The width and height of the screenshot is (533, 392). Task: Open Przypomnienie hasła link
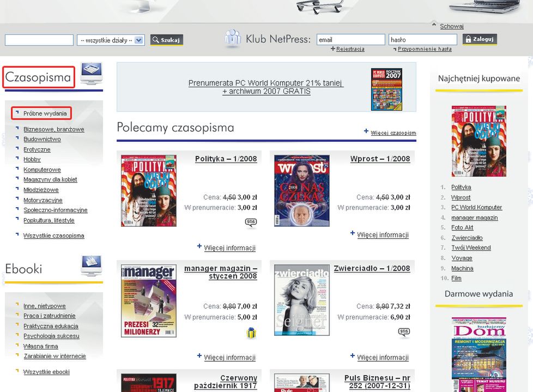(x=425, y=49)
